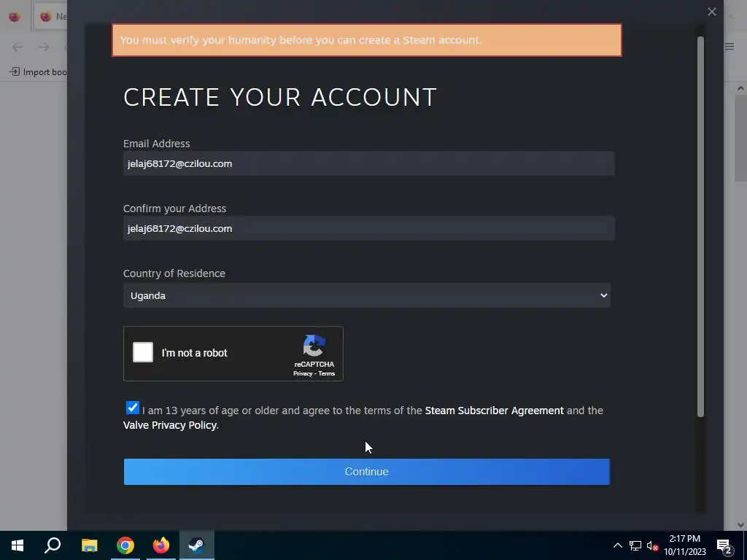Close the Steam account creation dialog
This screenshot has width=747, height=560.
[x=712, y=12]
